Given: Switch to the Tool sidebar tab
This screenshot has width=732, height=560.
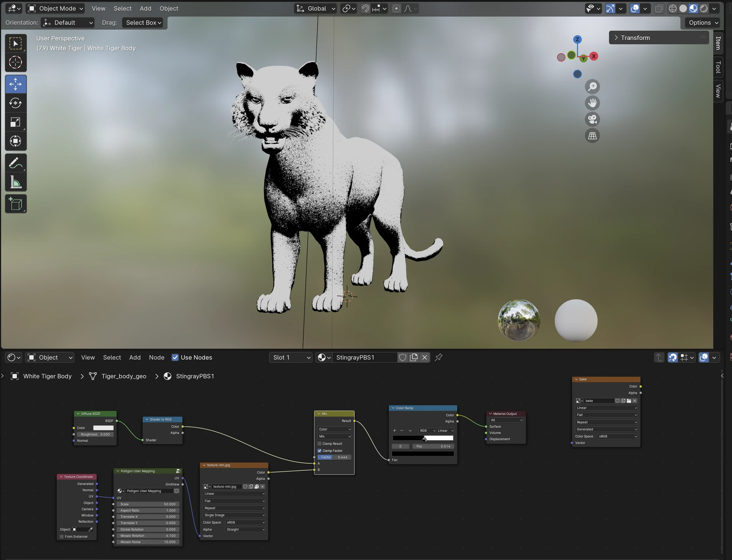Looking at the screenshot, I should [x=718, y=67].
